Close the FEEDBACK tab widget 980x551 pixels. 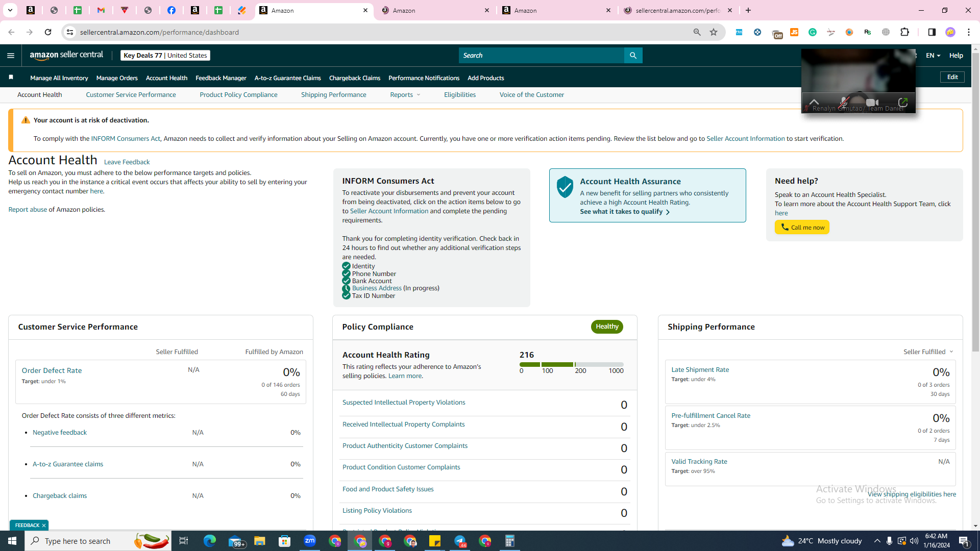coord(44,525)
